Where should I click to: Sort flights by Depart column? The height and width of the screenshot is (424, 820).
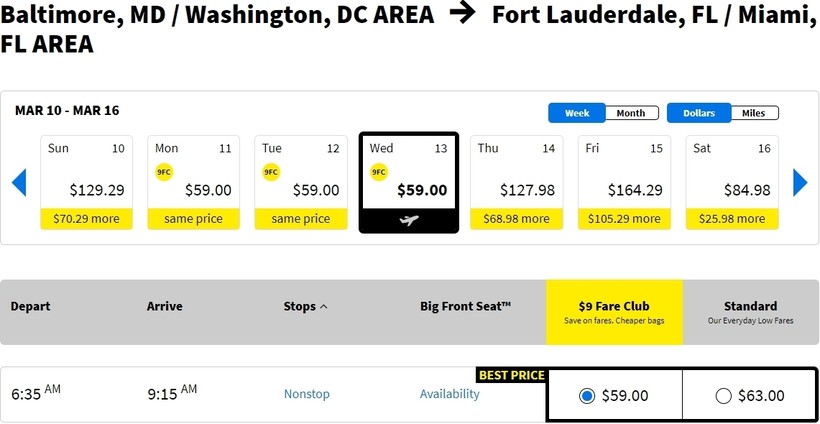30,306
